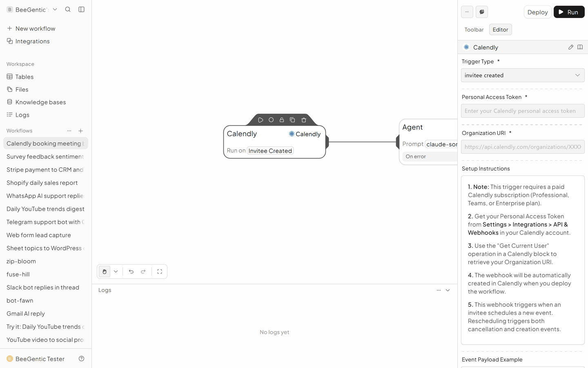The image size is (588, 368).
Task: Open help icon beside BeeGentic Tester
Action: pos(82,359)
